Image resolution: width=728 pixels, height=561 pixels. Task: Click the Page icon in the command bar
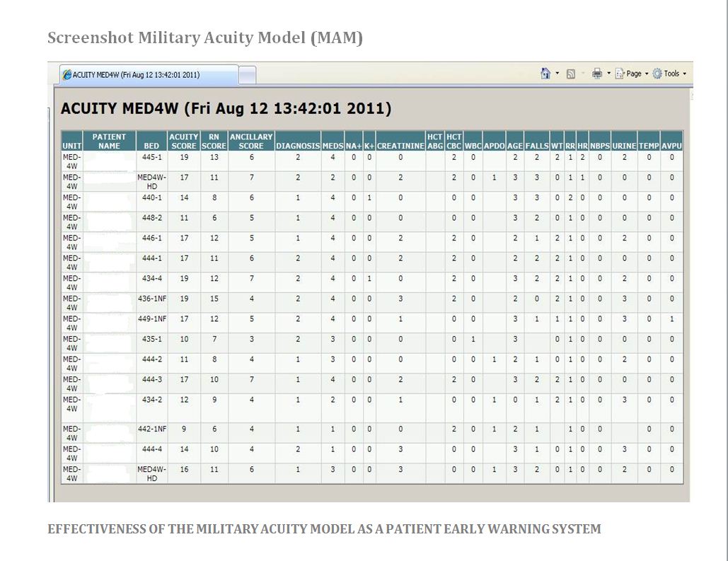click(x=619, y=74)
